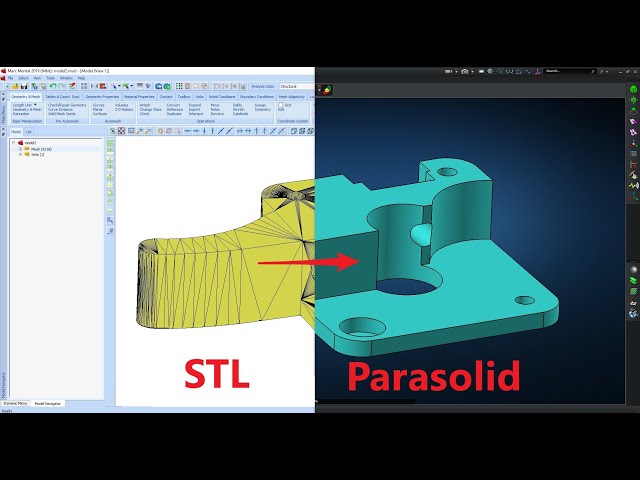This screenshot has width=640, height=480.
Task: Switch to the Mesh Adaptivity tab
Action: tap(291, 97)
